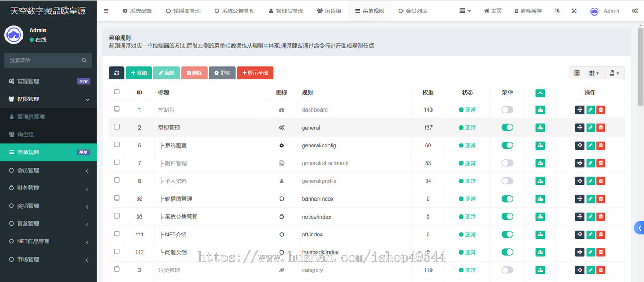Switch to 管理员管理 tab
The width and height of the screenshot is (644, 282).
click(x=286, y=11)
